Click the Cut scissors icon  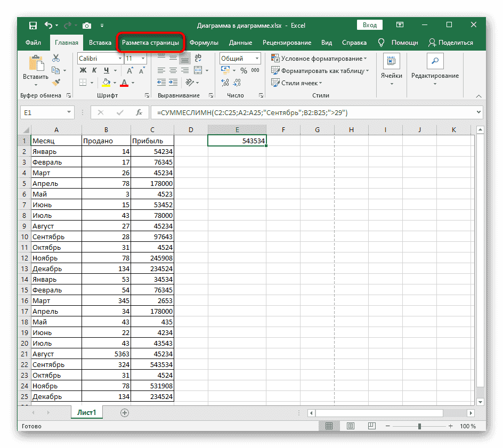tap(55, 59)
